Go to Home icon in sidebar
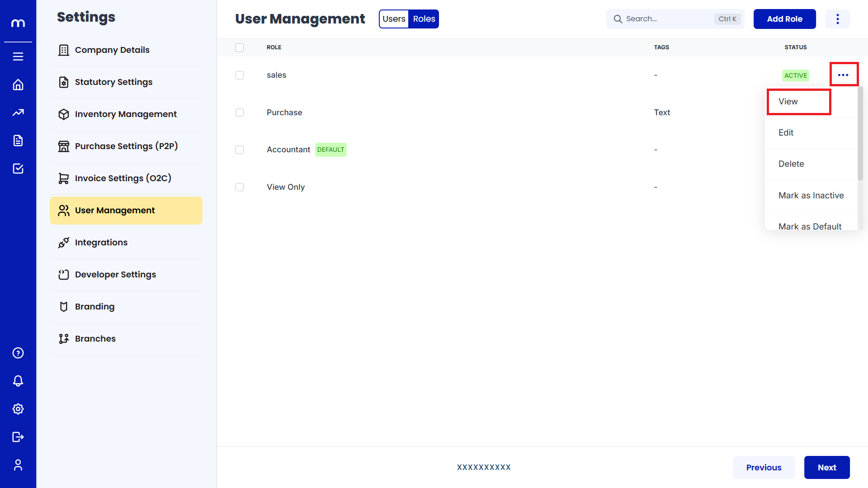 pyautogui.click(x=18, y=84)
